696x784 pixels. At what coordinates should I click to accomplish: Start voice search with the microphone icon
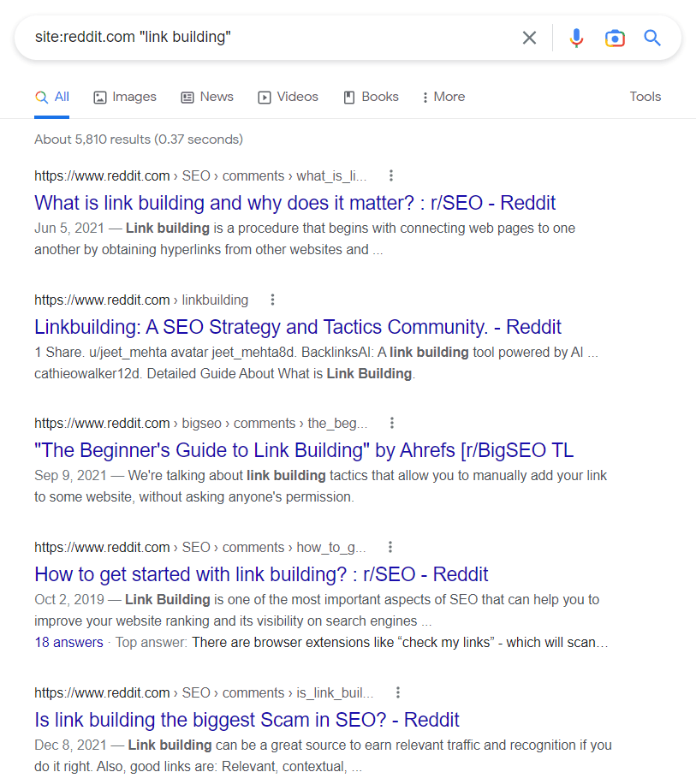576,38
